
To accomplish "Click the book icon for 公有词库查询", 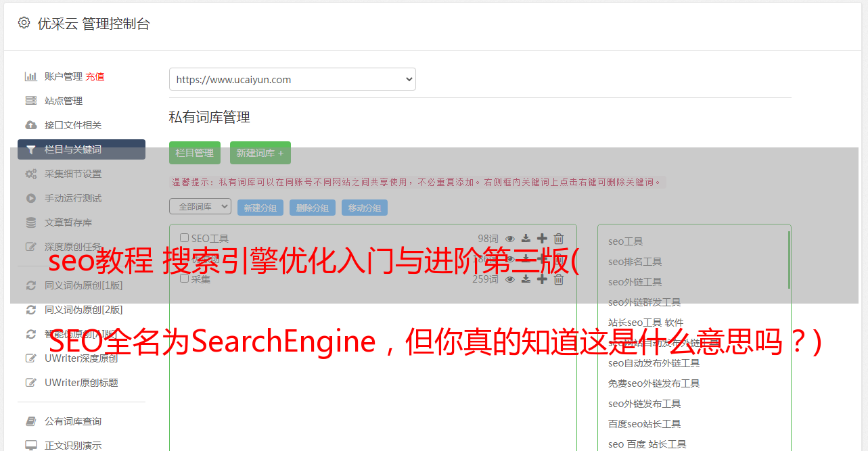I will click(x=31, y=421).
